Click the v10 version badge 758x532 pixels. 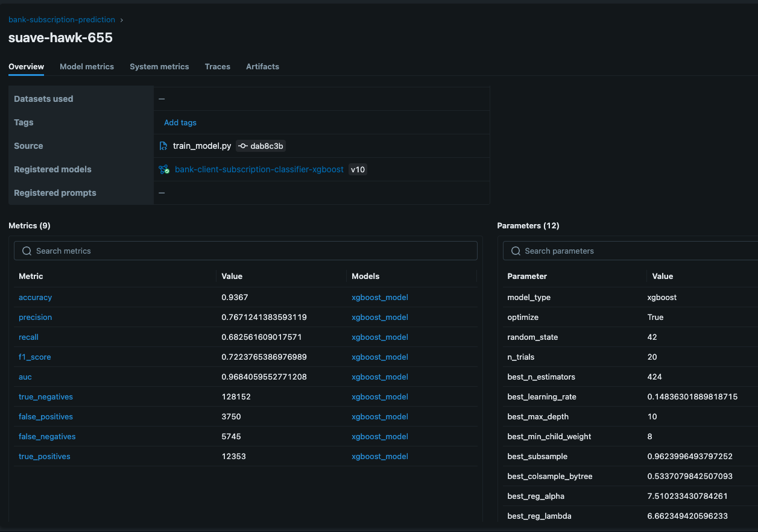pos(358,169)
